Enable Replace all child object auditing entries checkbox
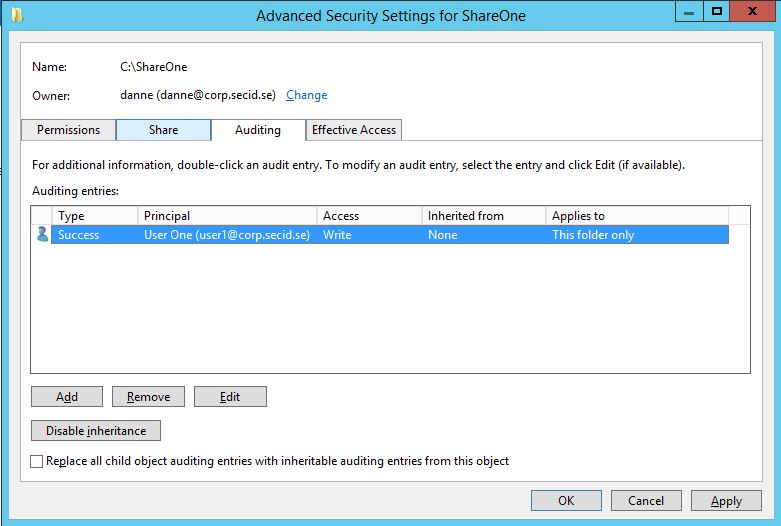Image resolution: width=781 pixels, height=526 pixels. 38,462
